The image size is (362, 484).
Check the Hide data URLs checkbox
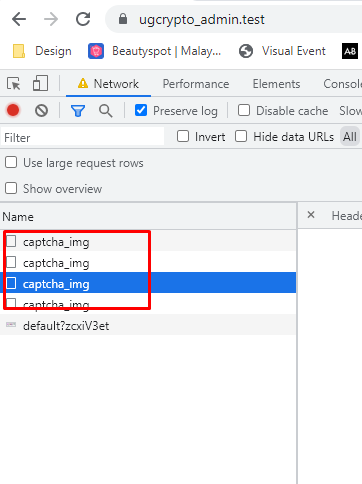pyautogui.click(x=241, y=136)
